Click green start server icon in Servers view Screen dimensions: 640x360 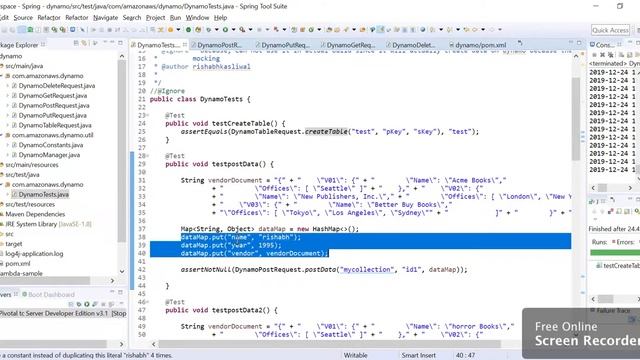(x=87, y=304)
